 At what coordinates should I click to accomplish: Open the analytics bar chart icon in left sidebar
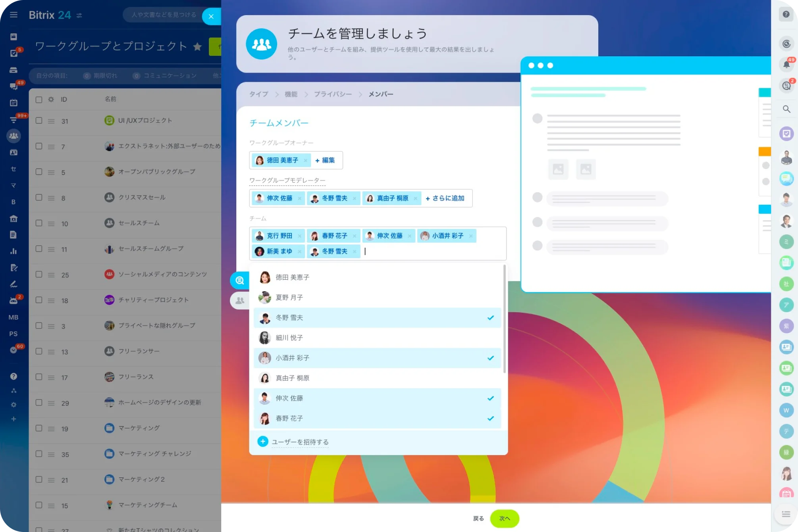(x=13, y=251)
